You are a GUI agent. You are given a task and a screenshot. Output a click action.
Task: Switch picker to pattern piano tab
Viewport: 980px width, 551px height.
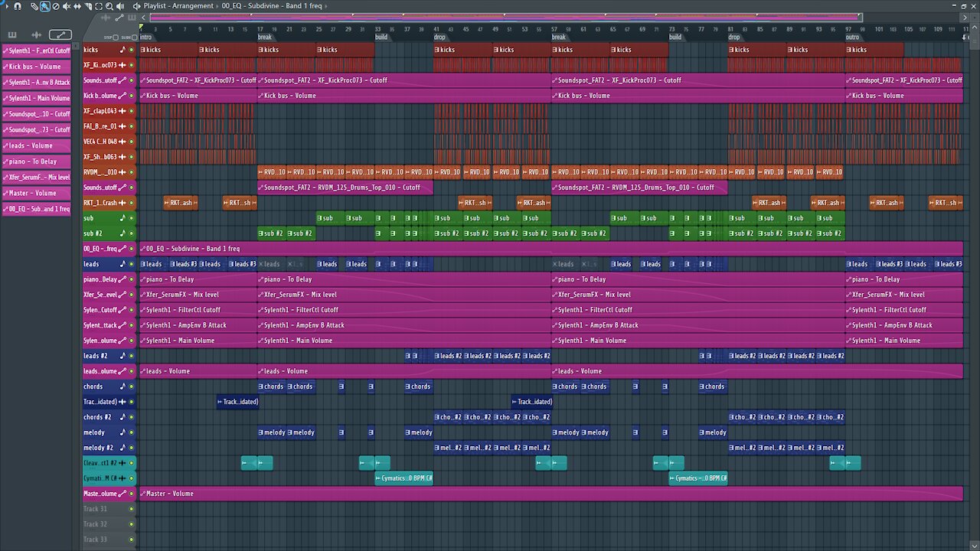pos(11,34)
